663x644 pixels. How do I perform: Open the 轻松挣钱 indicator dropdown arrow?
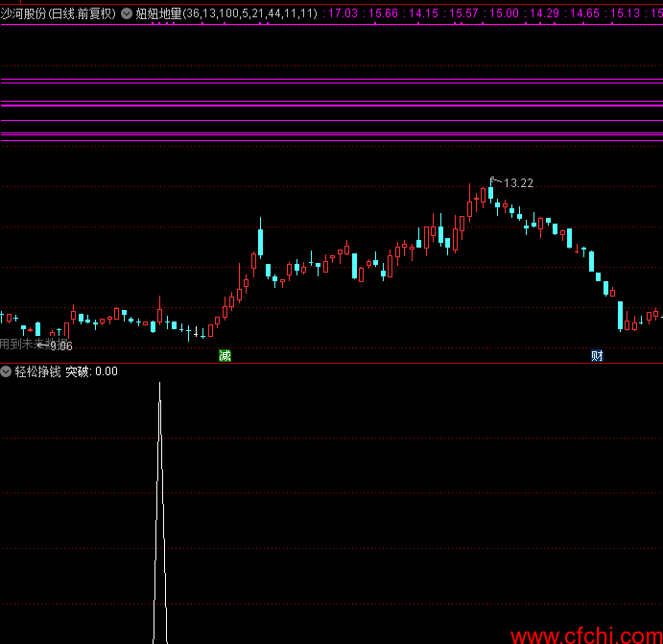tap(6, 371)
